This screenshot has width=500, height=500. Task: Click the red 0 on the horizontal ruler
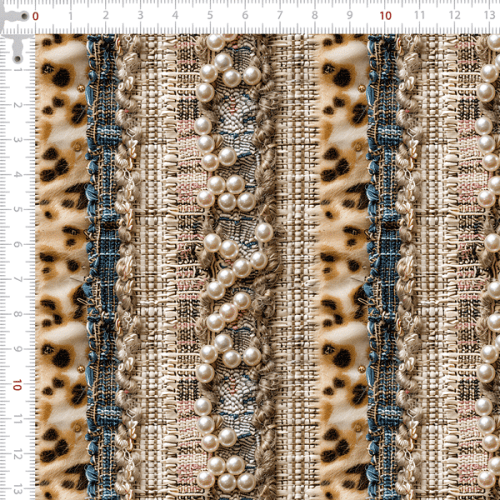click(x=35, y=16)
